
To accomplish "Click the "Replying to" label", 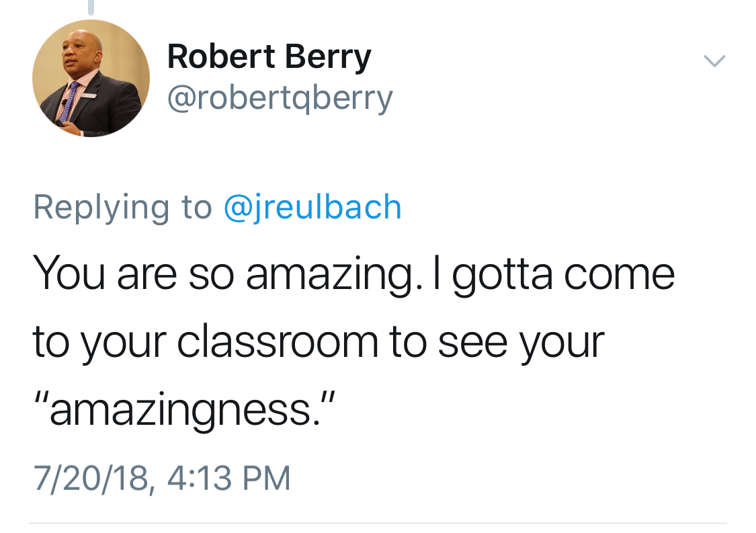I will click(122, 208).
